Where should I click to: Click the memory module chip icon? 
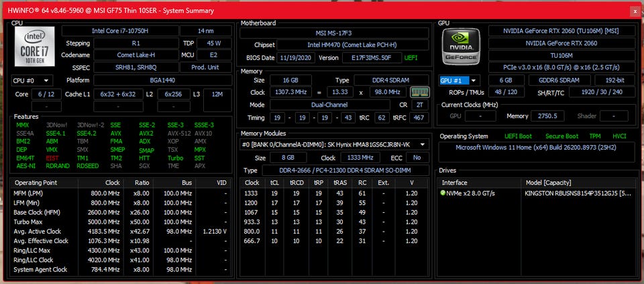(419, 92)
